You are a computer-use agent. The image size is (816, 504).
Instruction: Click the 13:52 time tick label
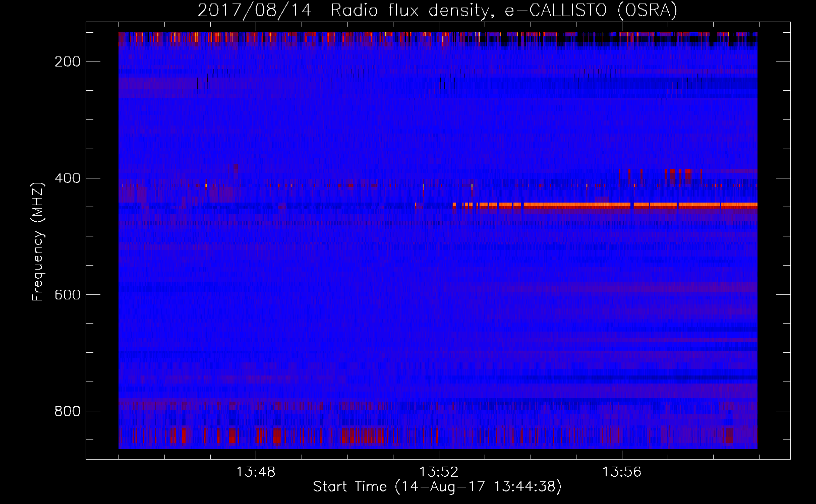pos(439,472)
